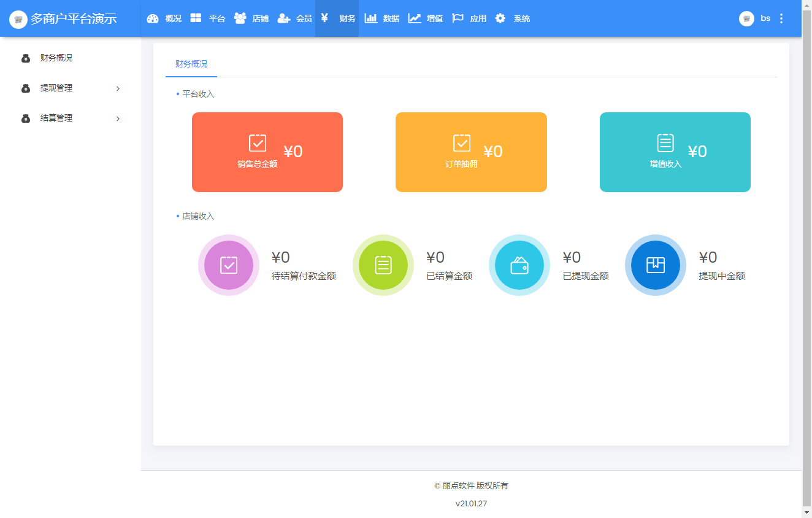This screenshot has width=812, height=518.
Task: Click the checklist icon in the 销售总金额 card
Action: 258,143
